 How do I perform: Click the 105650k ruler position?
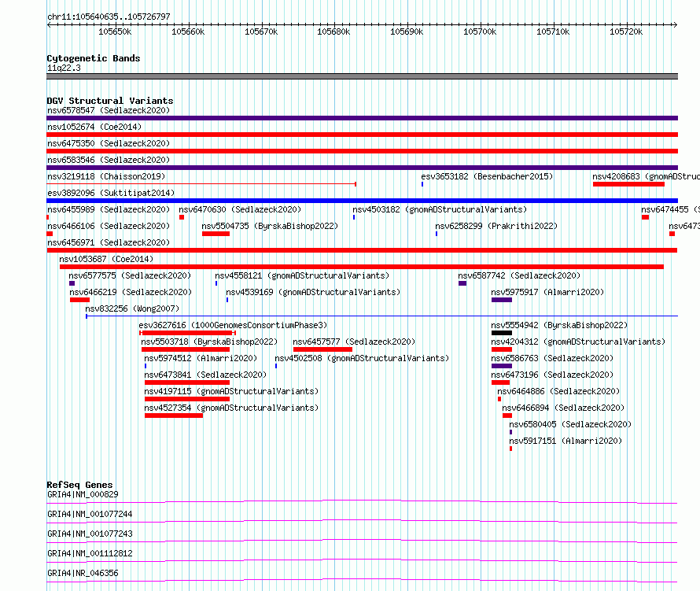tap(115, 31)
